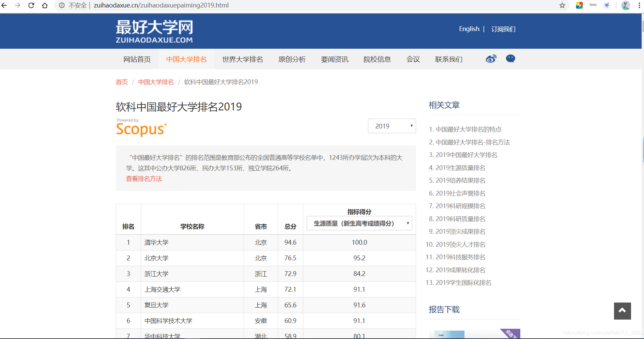Viewport: 644px width, 339px height.
Task: Open article 2019科研规模排名
Action: 460,206
